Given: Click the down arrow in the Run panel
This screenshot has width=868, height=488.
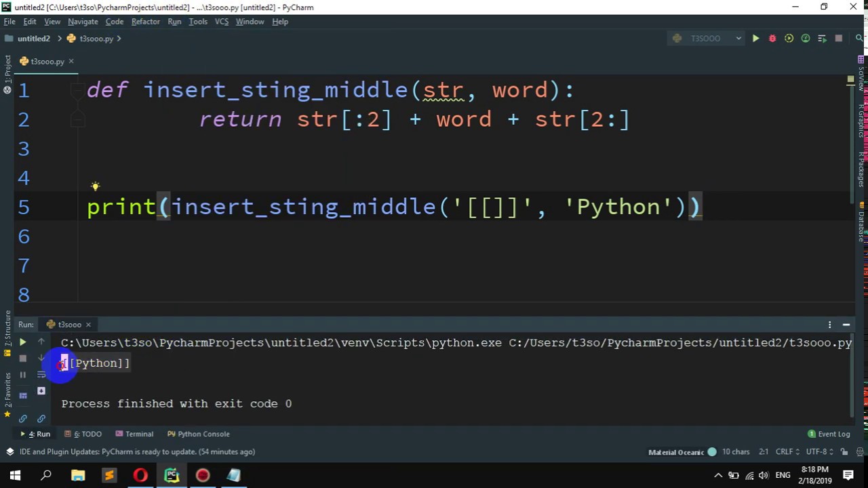Looking at the screenshot, I should 41,359.
